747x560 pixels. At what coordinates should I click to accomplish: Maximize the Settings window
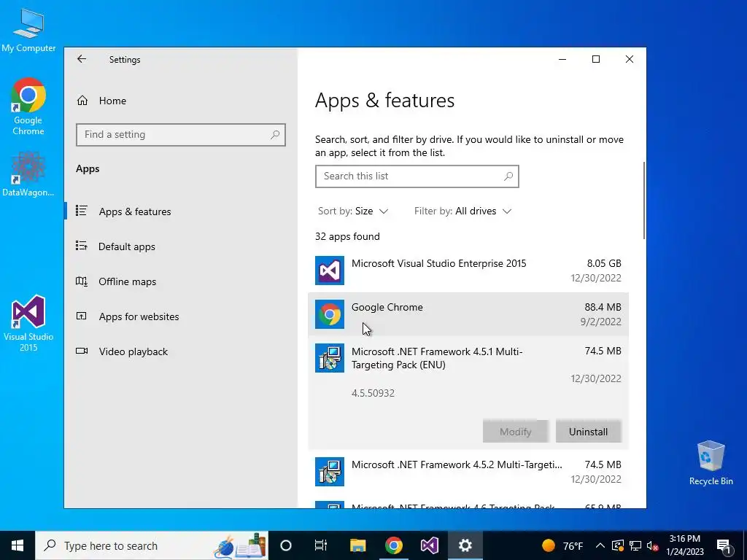coord(595,59)
